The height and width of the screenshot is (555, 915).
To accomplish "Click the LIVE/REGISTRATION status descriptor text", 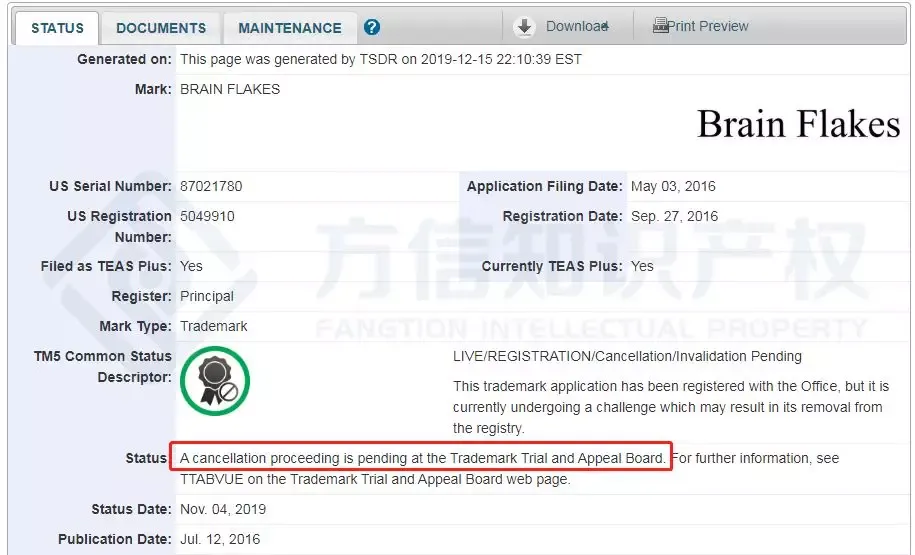I will (x=627, y=357).
